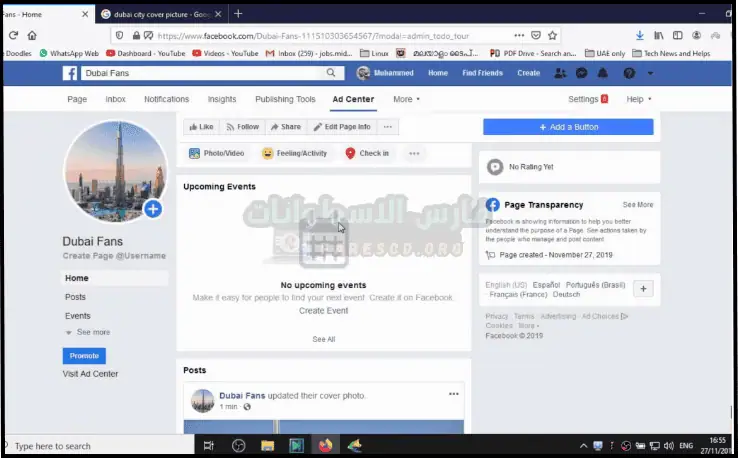Click into the Dubai Fans search field
Screen dimensions: 738x458
point(200,73)
